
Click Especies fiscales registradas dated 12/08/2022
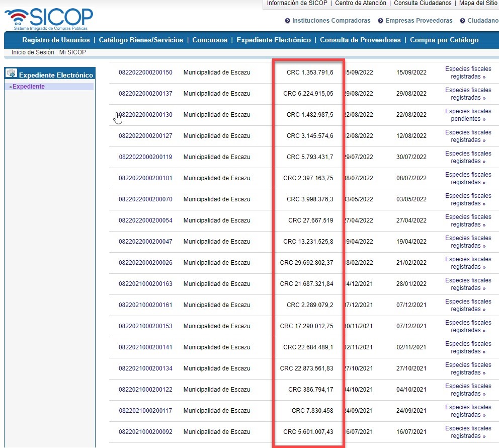point(468,136)
